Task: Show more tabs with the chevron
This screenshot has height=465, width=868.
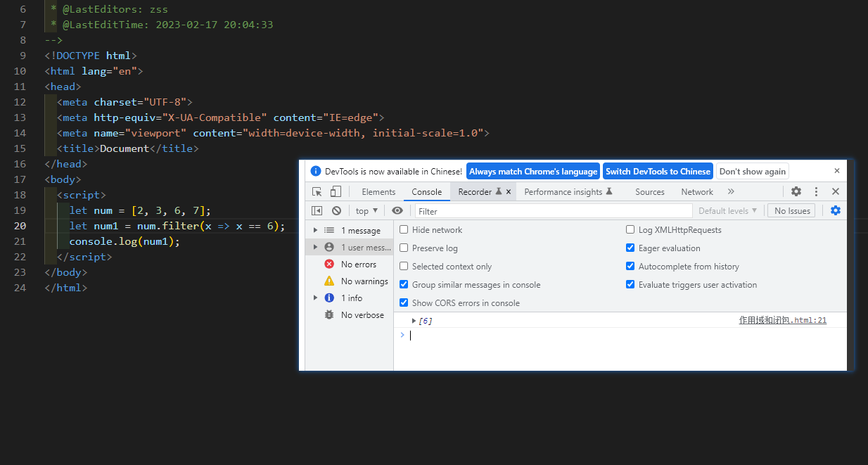Action: (731, 191)
